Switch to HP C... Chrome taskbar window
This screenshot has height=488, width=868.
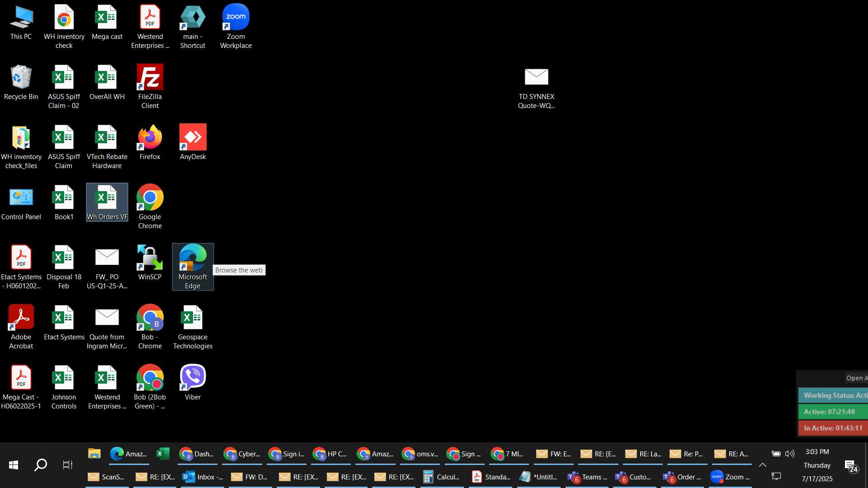tap(331, 454)
